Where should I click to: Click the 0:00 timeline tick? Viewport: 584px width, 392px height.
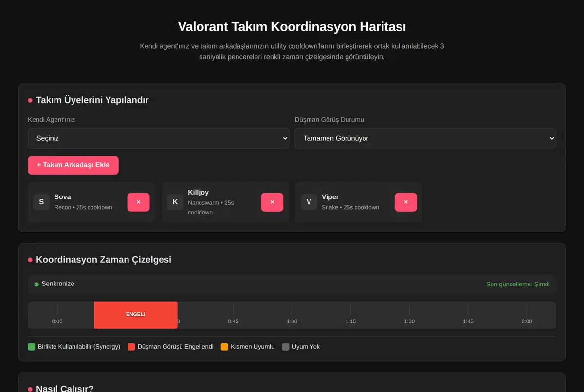(57, 321)
